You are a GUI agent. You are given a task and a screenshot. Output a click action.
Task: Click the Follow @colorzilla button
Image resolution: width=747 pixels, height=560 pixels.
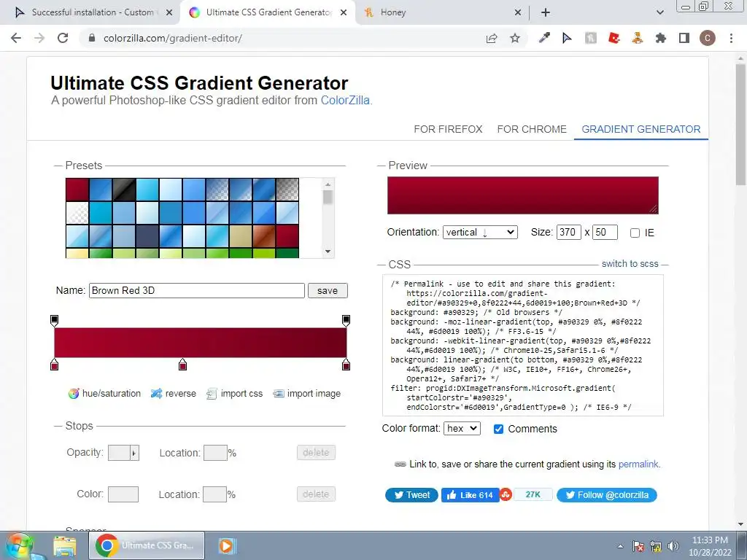(x=607, y=495)
